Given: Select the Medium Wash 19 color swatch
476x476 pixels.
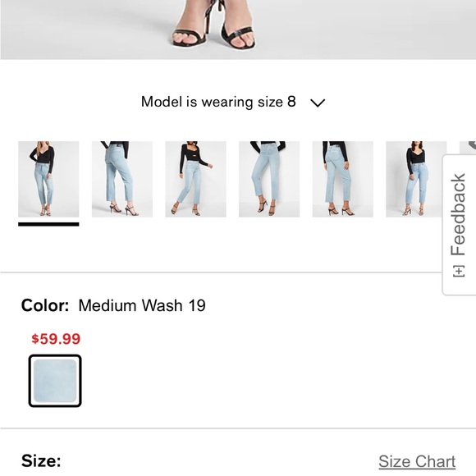Looking at the screenshot, I should [x=55, y=381].
